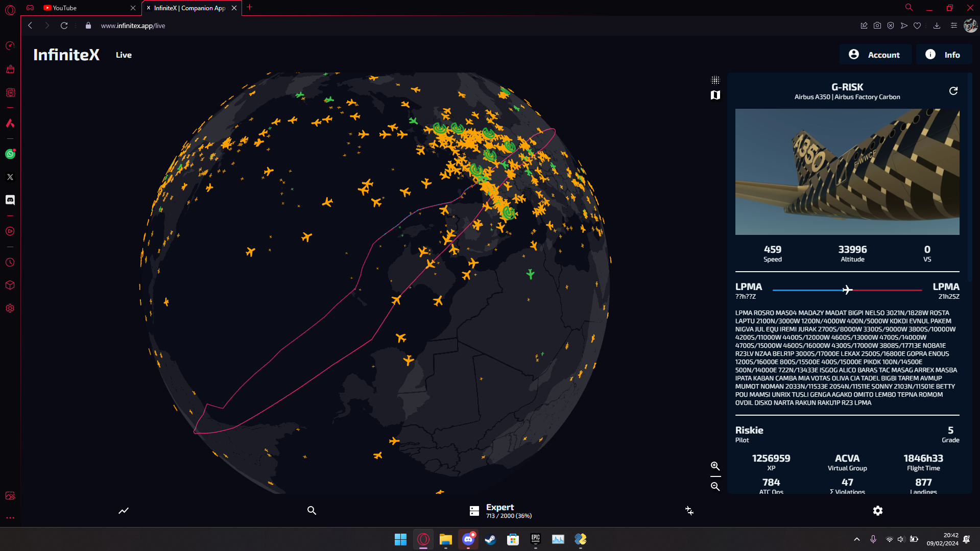Open the Account button
This screenshot has width=980, height=551.
[x=875, y=55]
